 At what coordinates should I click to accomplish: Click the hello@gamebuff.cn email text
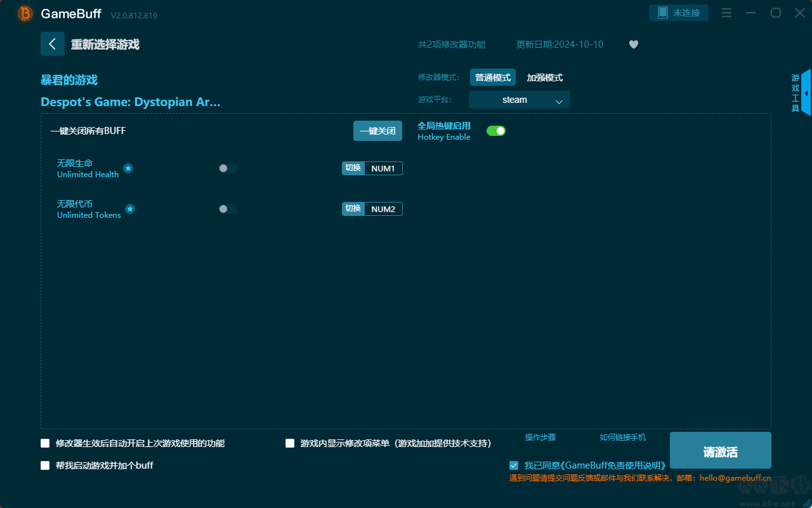click(735, 478)
